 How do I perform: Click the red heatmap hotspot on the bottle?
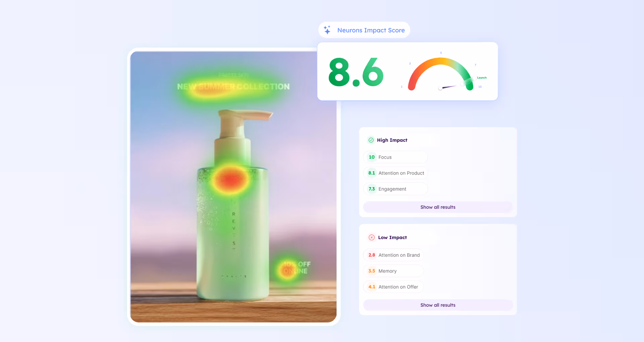click(231, 180)
